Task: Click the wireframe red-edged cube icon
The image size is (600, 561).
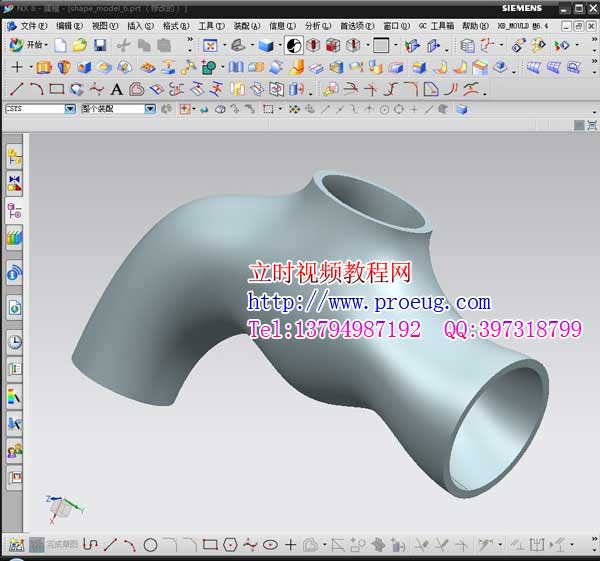Action: 333,46
